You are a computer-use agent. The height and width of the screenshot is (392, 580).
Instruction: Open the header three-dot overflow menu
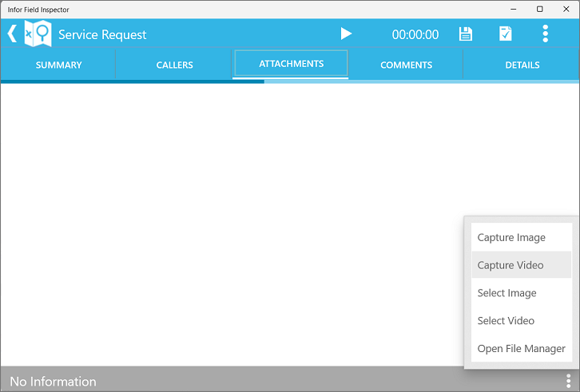point(546,34)
